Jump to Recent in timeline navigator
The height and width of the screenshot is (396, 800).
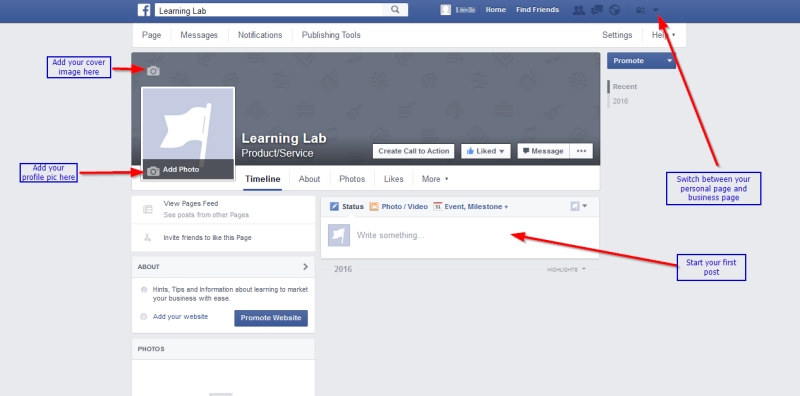(x=624, y=87)
